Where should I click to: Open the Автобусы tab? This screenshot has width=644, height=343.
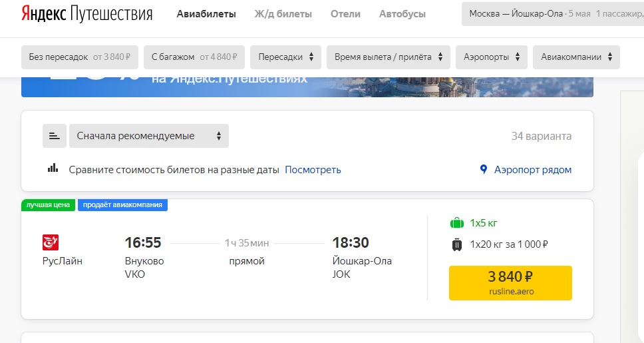click(x=402, y=14)
